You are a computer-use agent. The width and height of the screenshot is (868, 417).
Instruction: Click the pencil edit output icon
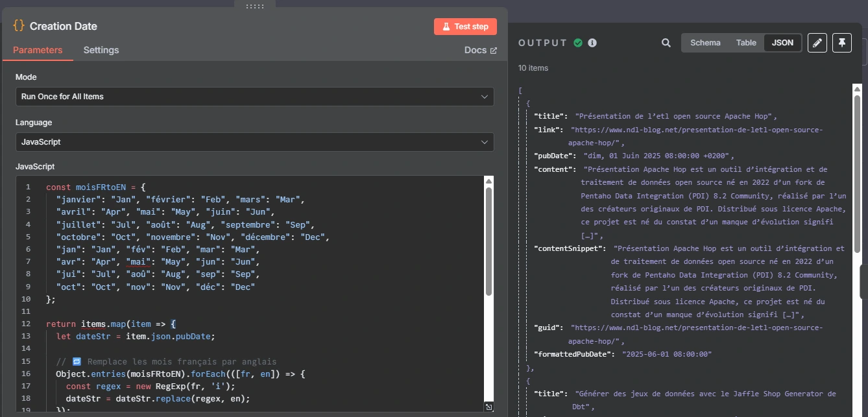point(817,43)
